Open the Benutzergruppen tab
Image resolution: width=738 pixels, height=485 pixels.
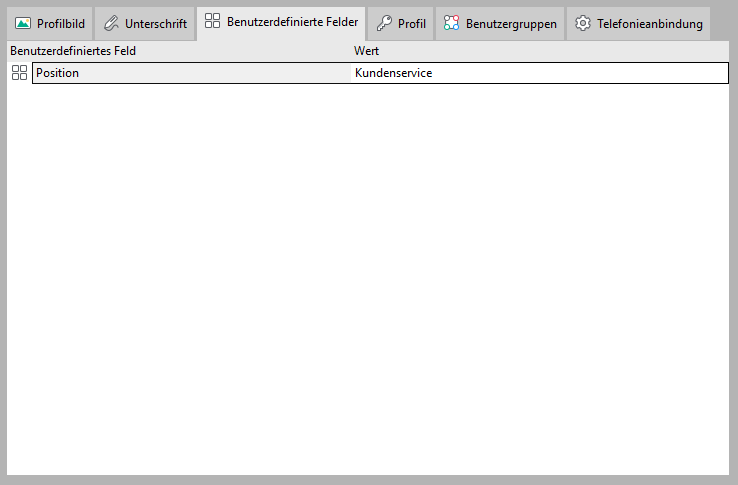500,24
